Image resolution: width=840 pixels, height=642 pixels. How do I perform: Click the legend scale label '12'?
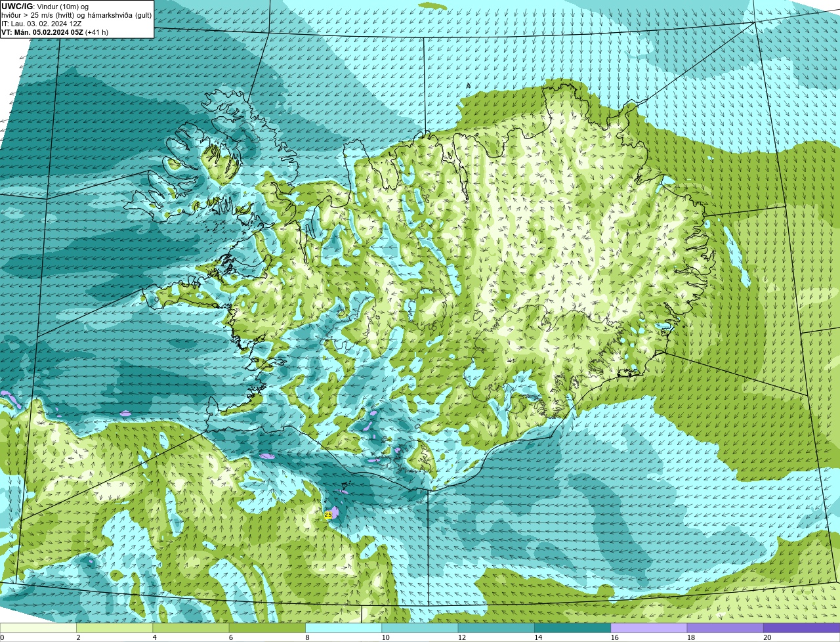click(461, 637)
